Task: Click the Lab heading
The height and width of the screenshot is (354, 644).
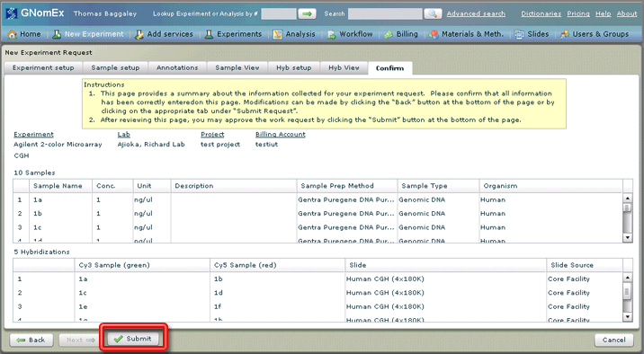Action: tap(123, 135)
